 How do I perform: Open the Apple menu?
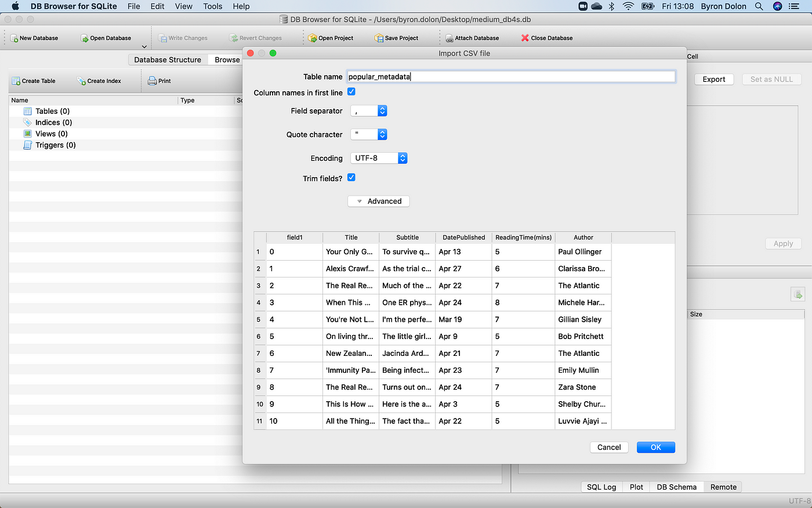16,6
